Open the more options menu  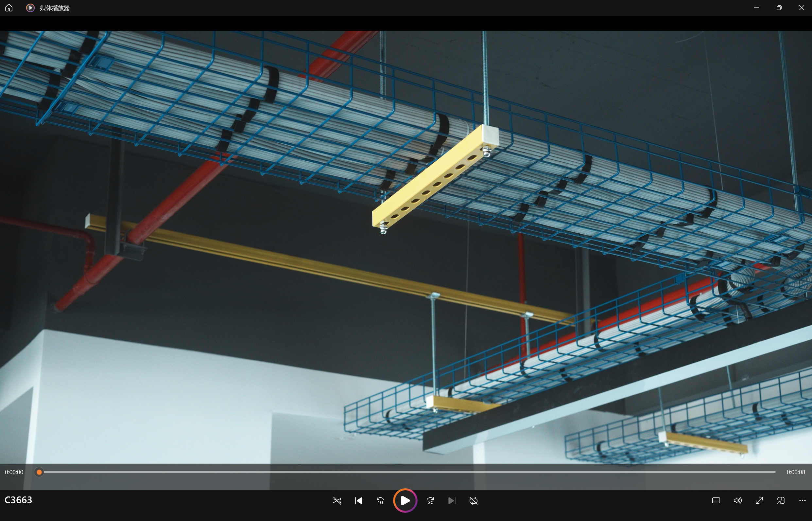tap(803, 501)
